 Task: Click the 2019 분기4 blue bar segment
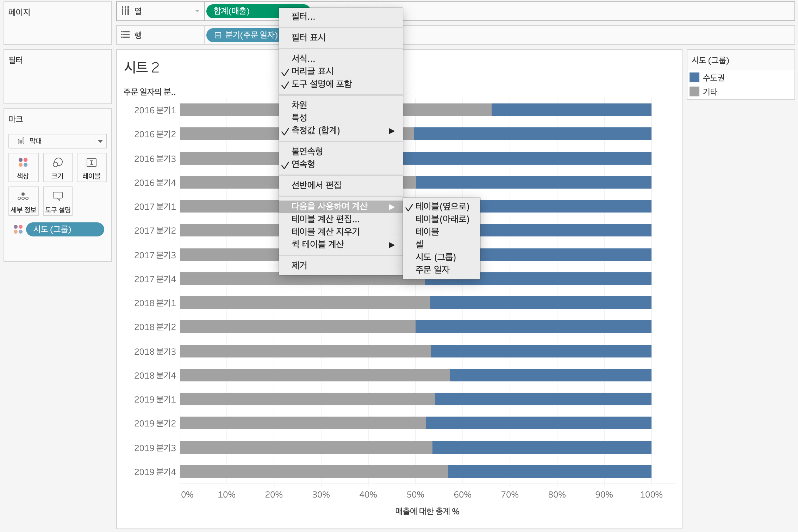(x=549, y=471)
